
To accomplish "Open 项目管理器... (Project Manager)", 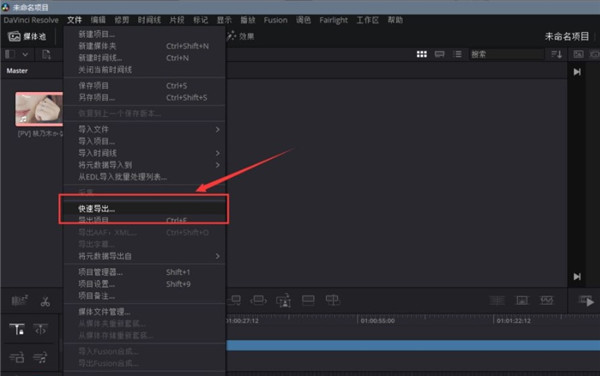I will (145, 272).
